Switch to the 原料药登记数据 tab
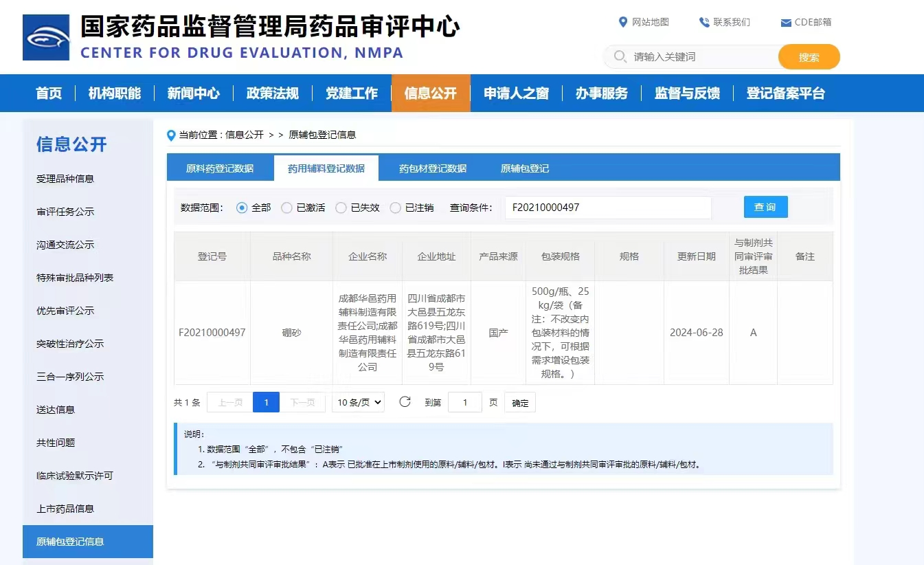The width and height of the screenshot is (924, 565). [220, 168]
